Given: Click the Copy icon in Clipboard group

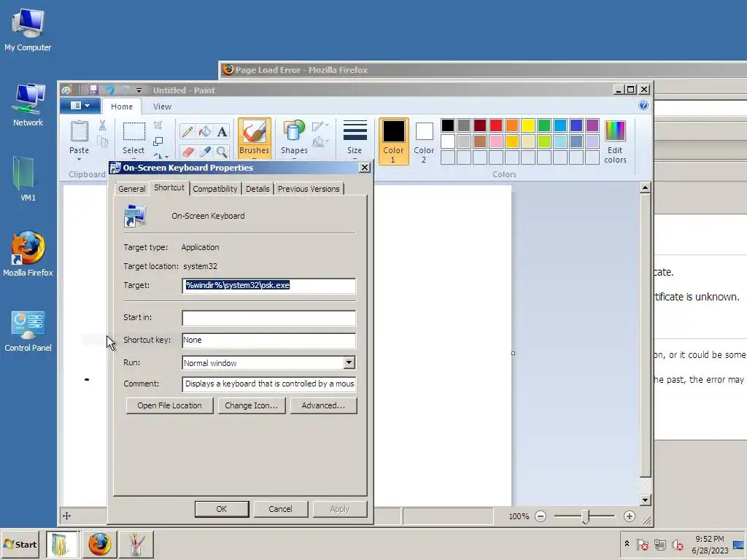Looking at the screenshot, I should (102, 141).
